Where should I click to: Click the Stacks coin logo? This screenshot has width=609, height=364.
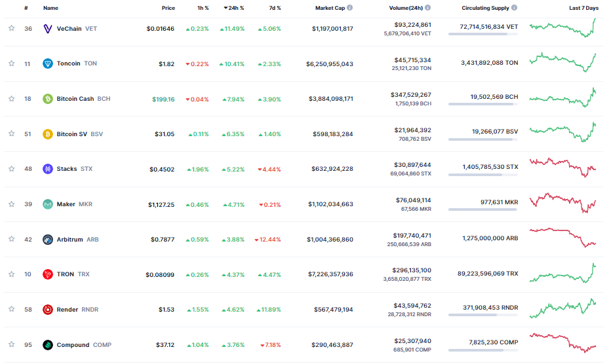point(48,169)
